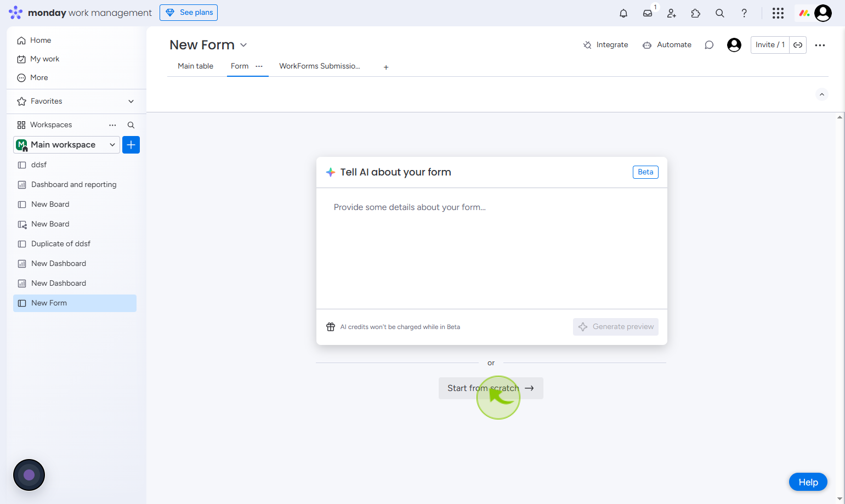
Task: Search within workspaces magnifier
Action: pyautogui.click(x=131, y=125)
